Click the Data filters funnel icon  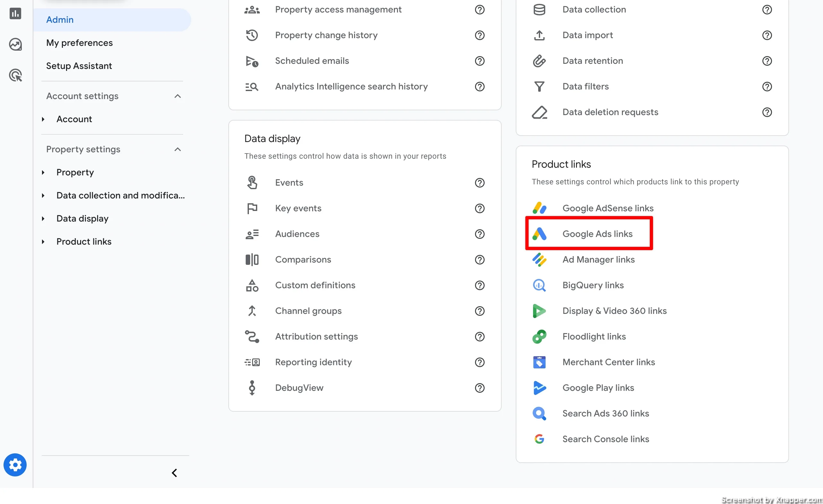coord(539,87)
